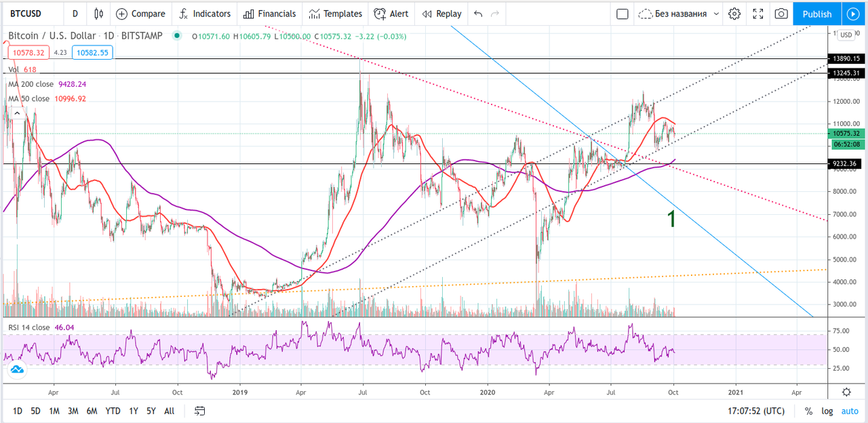Redo the chart action
868x423 pixels.
(x=495, y=14)
